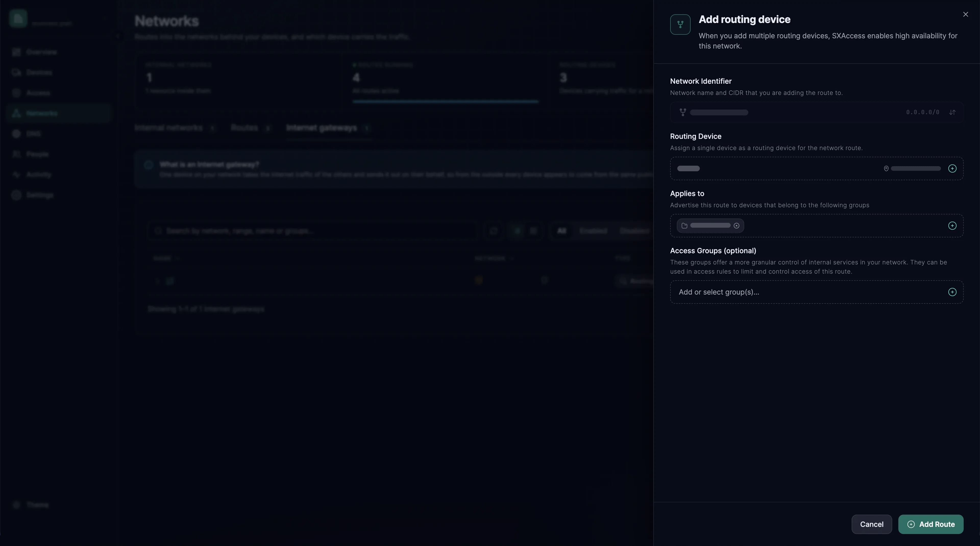Screen dimensions: 980x546
Task: Close the Add routing device panel
Action: pos(965,15)
